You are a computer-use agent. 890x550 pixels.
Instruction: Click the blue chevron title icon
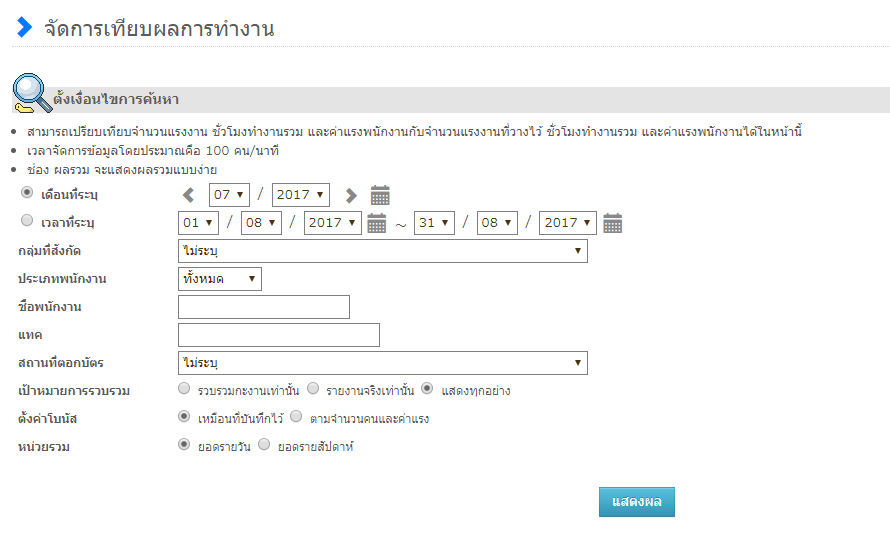click(x=25, y=28)
